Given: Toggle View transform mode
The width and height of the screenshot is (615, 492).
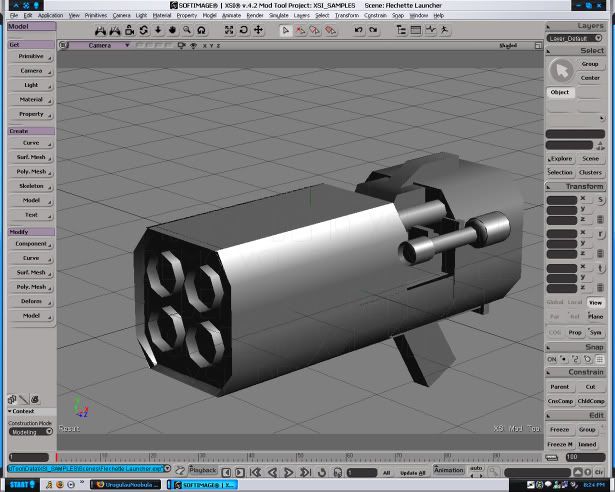Looking at the screenshot, I should 595,302.
